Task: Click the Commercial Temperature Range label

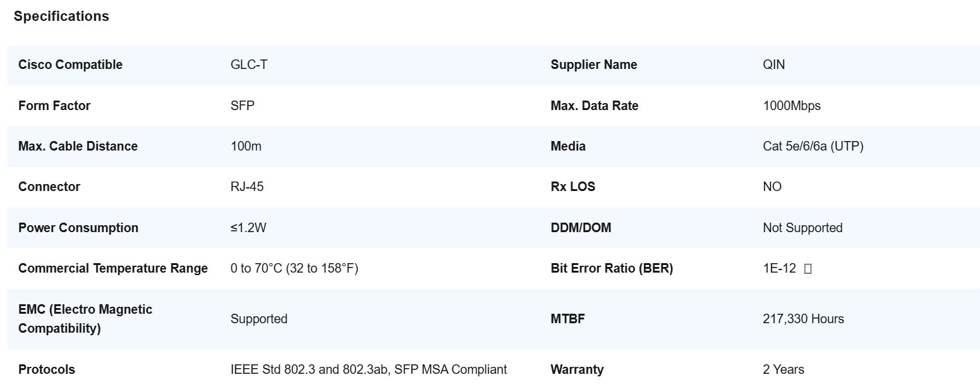Action: 113,268
